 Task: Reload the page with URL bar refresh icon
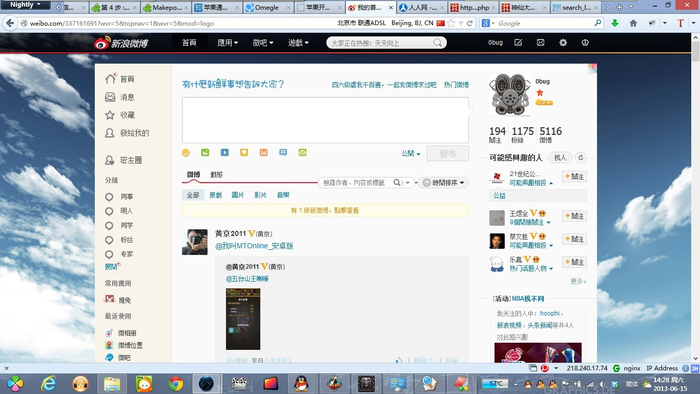470,23
